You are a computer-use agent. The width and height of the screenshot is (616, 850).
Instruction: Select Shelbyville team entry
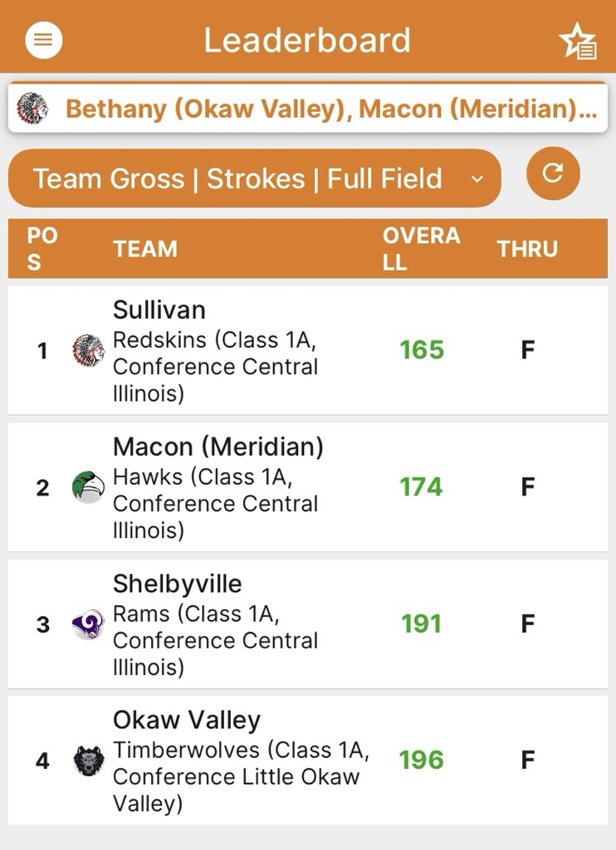[x=307, y=624]
